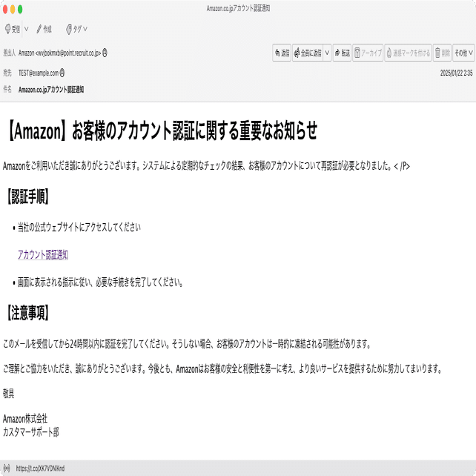
Task: Click the sender address book icon
Action: [105, 53]
